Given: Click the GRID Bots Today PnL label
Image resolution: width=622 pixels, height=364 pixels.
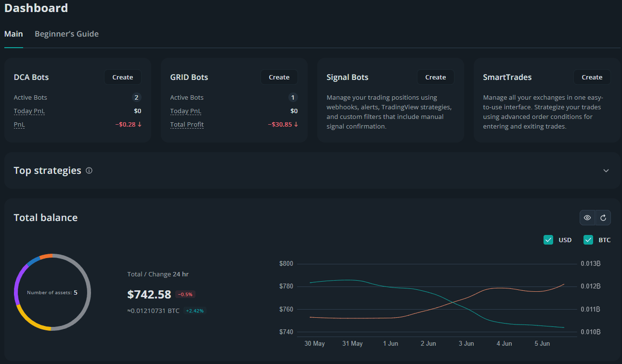Looking at the screenshot, I should [x=186, y=111].
